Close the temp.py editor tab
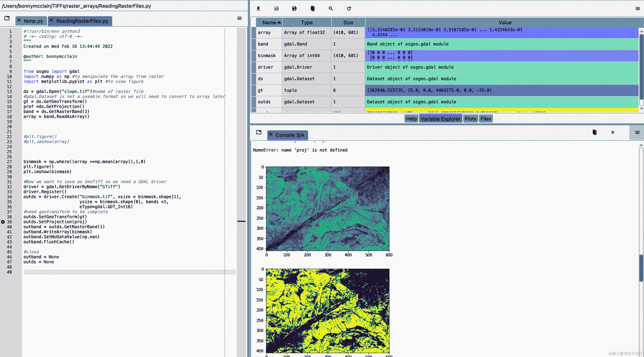Viewport: 644px width, 357px height. click(x=19, y=20)
